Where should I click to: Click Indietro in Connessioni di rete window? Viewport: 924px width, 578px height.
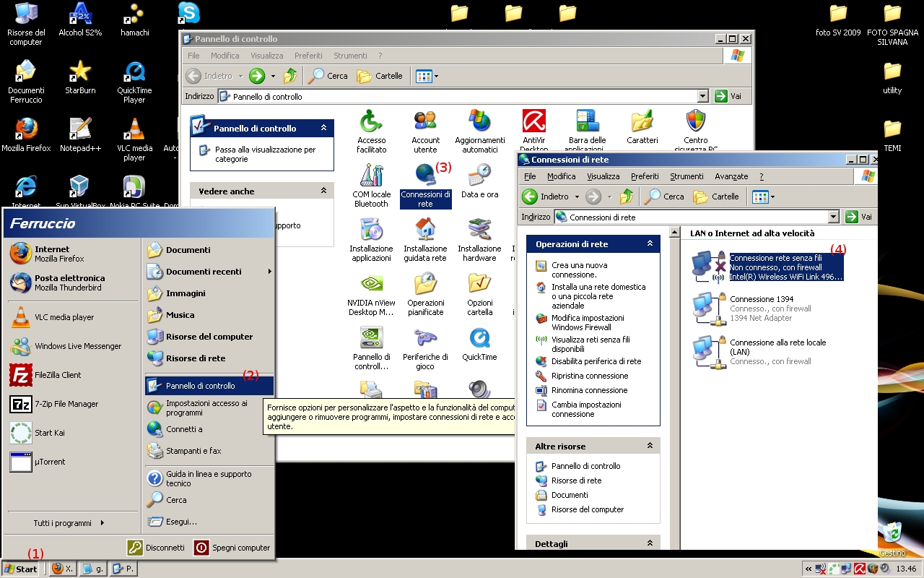[547, 197]
